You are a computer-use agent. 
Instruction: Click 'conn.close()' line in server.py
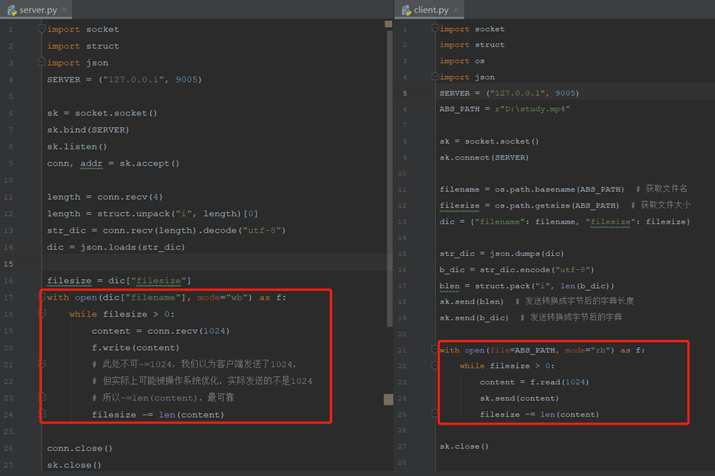(80, 448)
